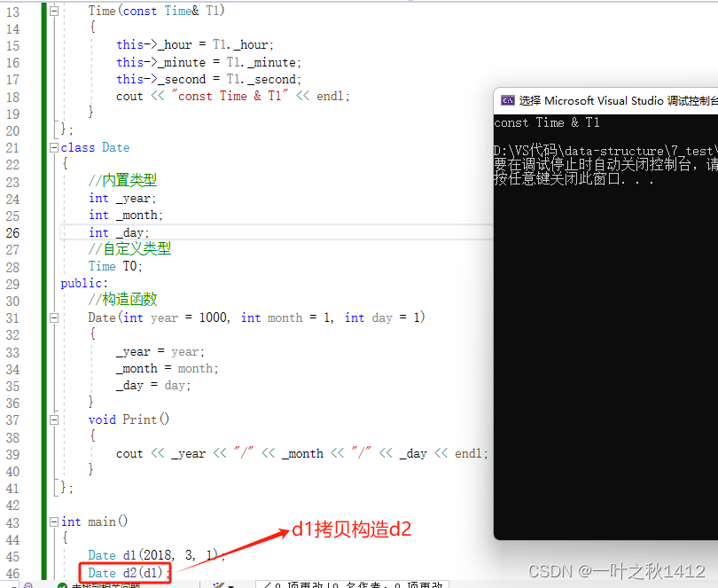The width and height of the screenshot is (718, 588).
Task: Click the "const Time & T1" string literal in the editor
Action: [230, 96]
